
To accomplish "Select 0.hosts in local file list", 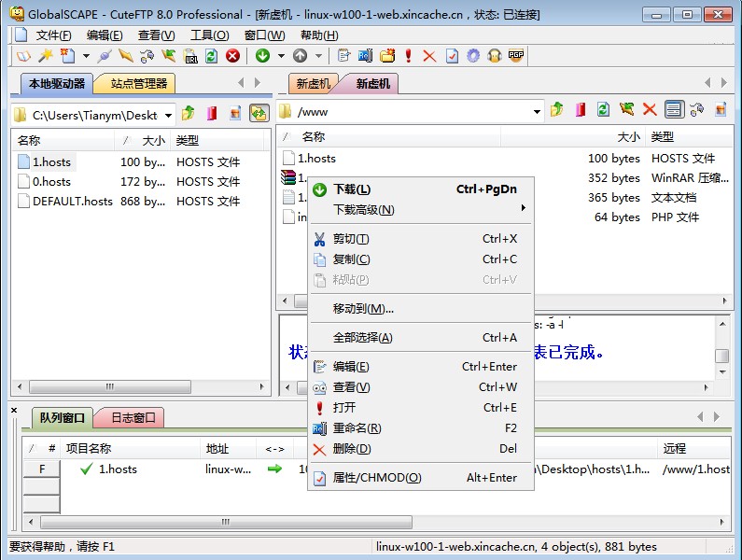I will pos(51,182).
